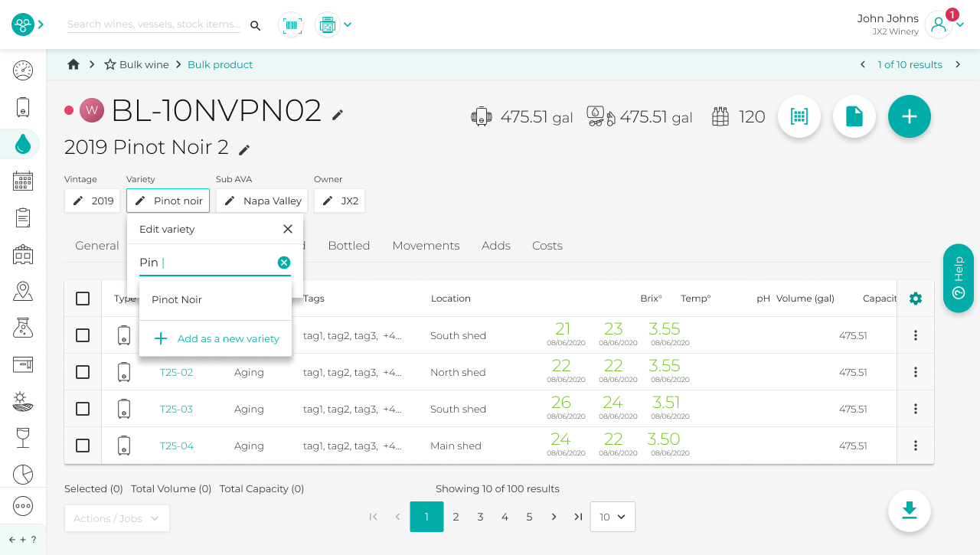The width and height of the screenshot is (980, 555).
Task: Click the teal plus add button
Action: [x=910, y=116]
